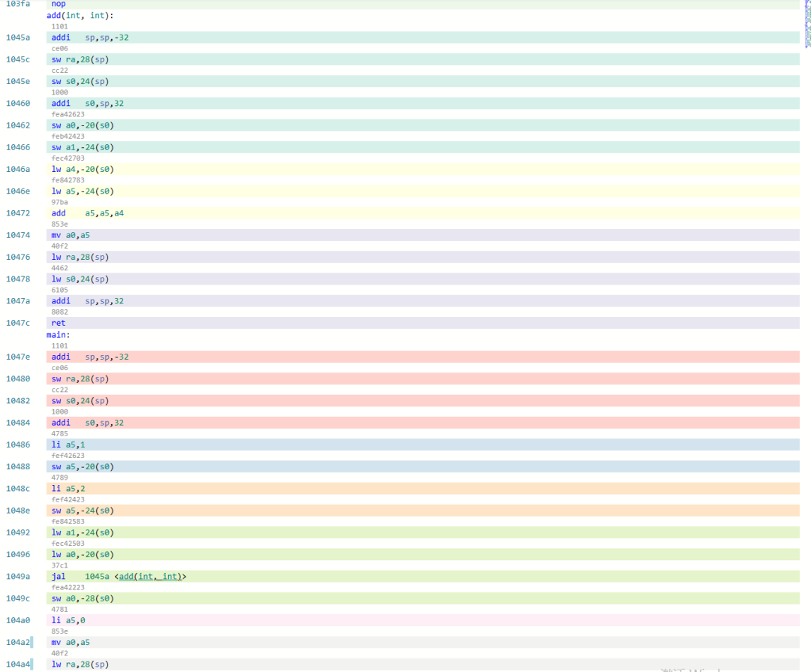Viewport: 811px width, 672px height.
Task: Click the 'sw a5,-24(s0)' instruction
Action: click(x=83, y=511)
